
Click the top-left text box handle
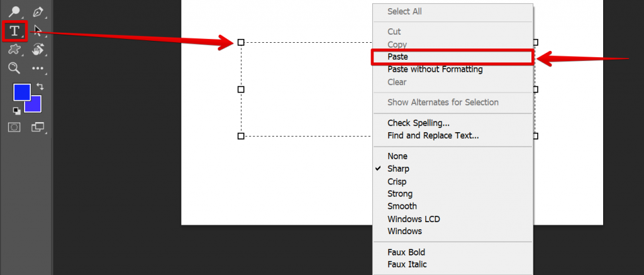coord(241,42)
